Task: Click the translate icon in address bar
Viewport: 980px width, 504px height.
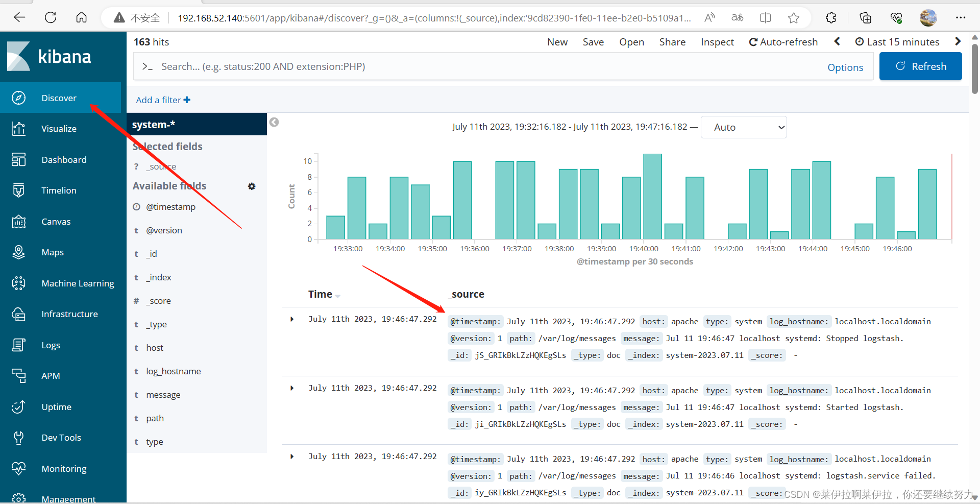Action: [737, 18]
